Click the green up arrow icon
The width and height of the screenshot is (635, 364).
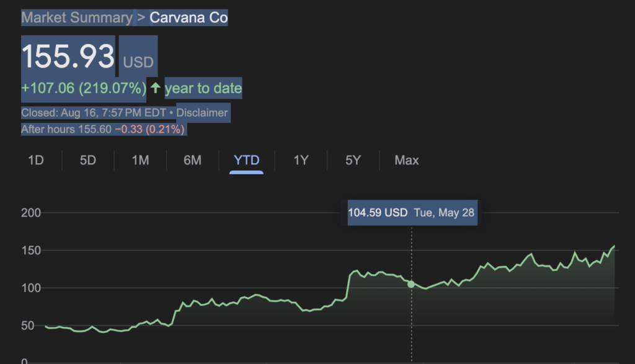coord(156,87)
